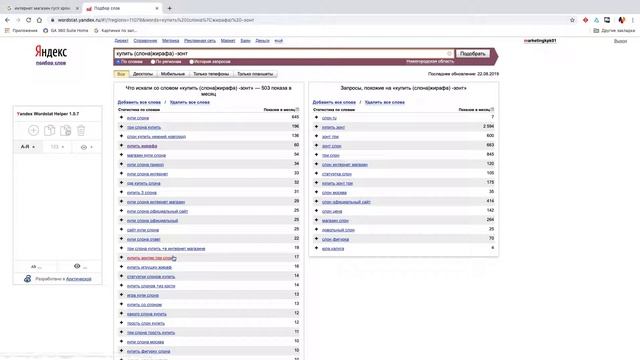Image resolution: width=640 pixels, height=360 pixels.
Task: Click the plus for the left row showing 33
Action: pyautogui.click(x=121, y=173)
